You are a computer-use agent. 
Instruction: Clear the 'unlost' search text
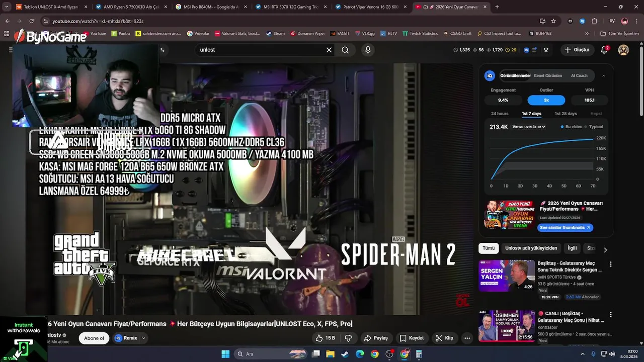tap(329, 50)
